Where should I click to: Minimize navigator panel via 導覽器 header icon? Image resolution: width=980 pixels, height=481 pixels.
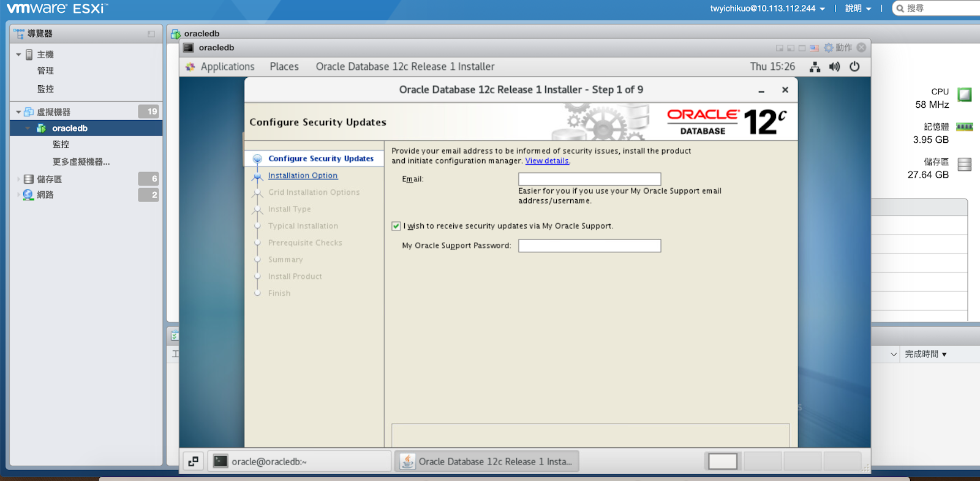(x=151, y=34)
